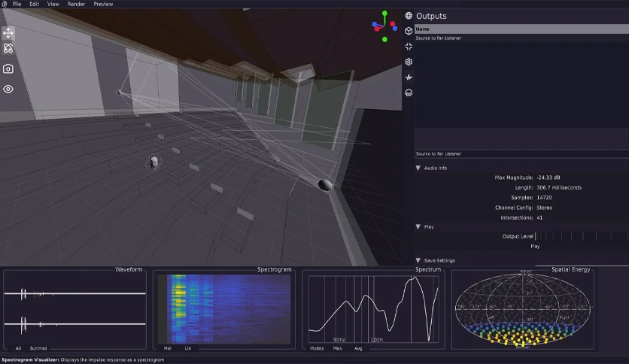Select Avg mode in Spectrum
This screenshot has width=629, height=364.
tap(358, 348)
